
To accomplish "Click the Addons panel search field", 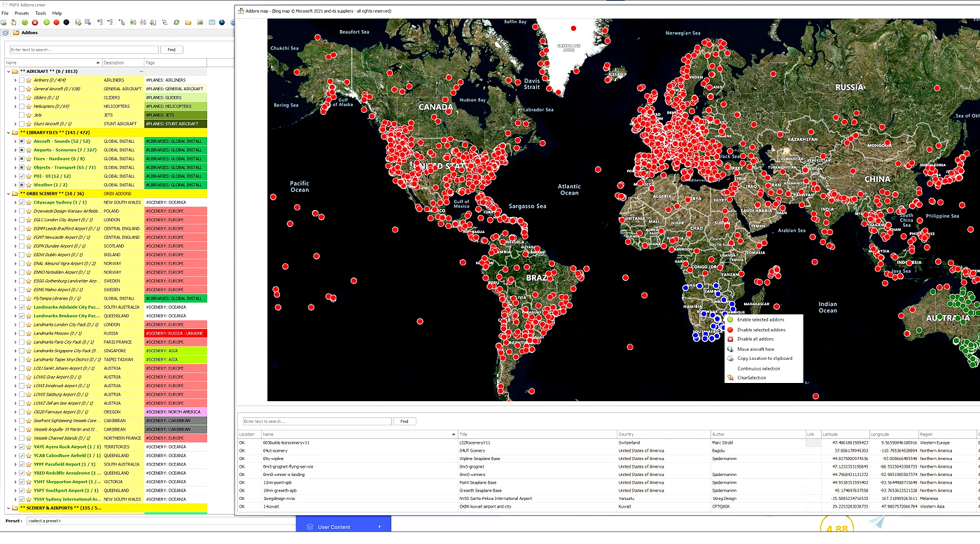I will [x=84, y=50].
